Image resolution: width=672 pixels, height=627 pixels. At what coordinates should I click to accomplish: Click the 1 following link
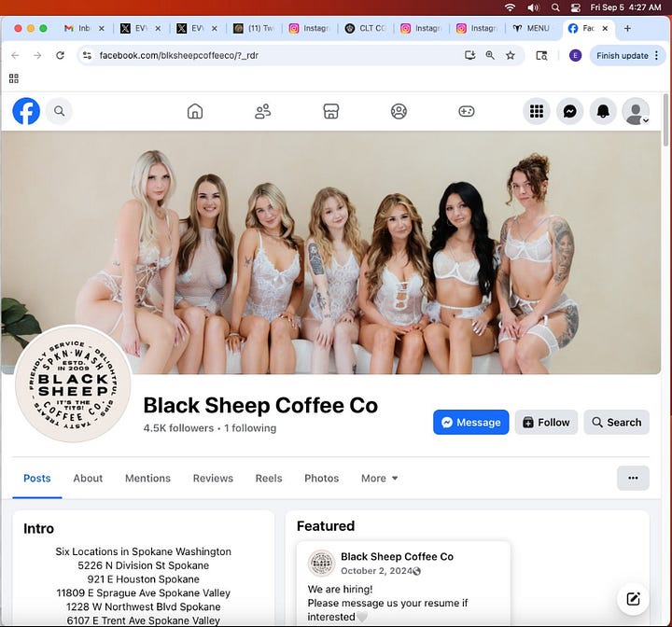pyautogui.click(x=250, y=428)
